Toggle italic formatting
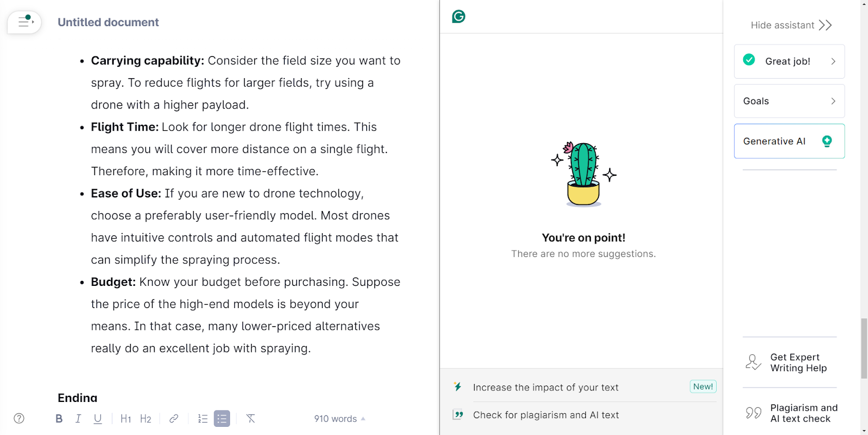Screen dimensions: 868x435 tap(78, 418)
